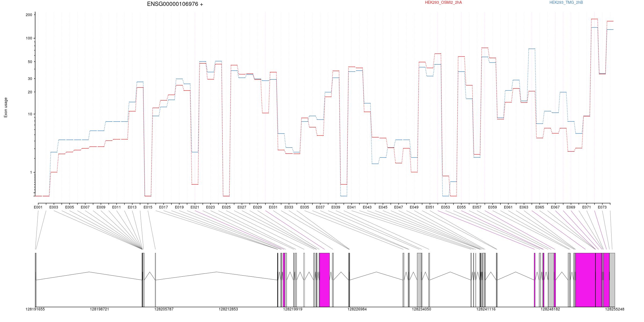Click the Exon usage axis label

pos(6,107)
